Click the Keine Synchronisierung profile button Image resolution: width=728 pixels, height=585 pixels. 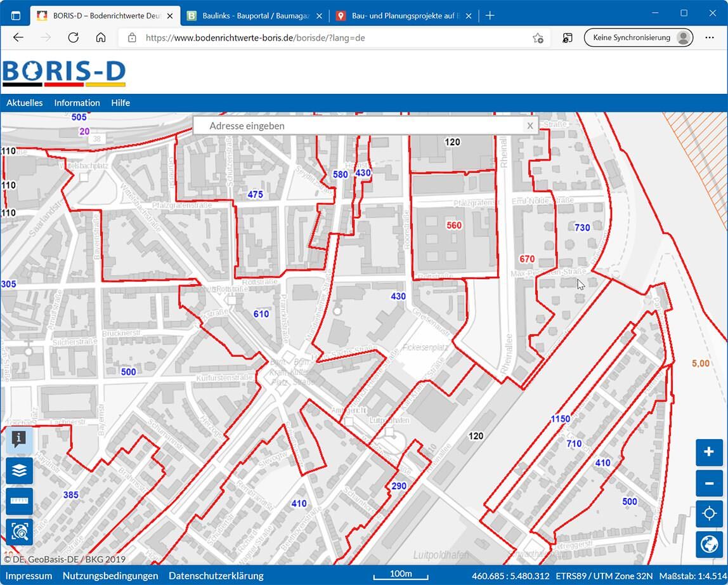pyautogui.click(x=639, y=37)
